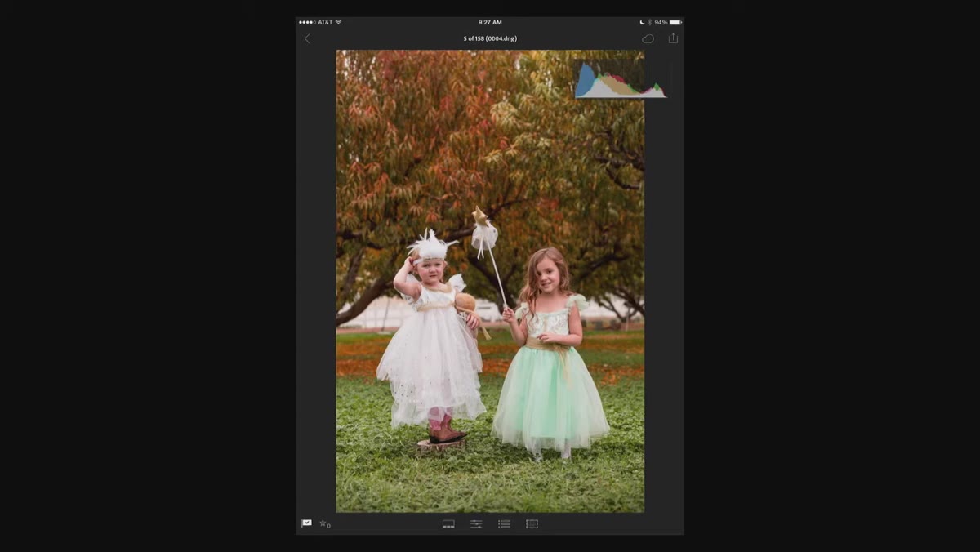This screenshot has width=980, height=552.
Task: Tap the battery indicator in status bar
Action: [x=675, y=22]
